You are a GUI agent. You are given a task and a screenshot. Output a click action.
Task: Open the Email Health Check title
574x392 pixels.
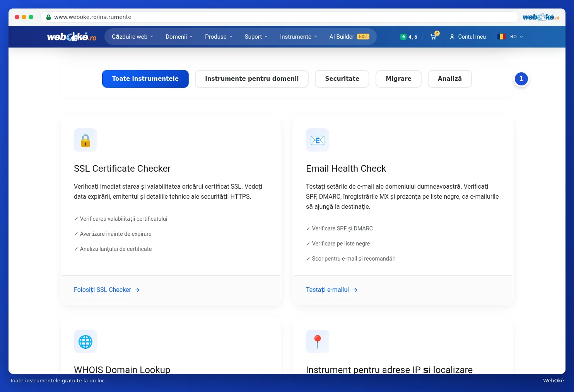[x=346, y=169]
